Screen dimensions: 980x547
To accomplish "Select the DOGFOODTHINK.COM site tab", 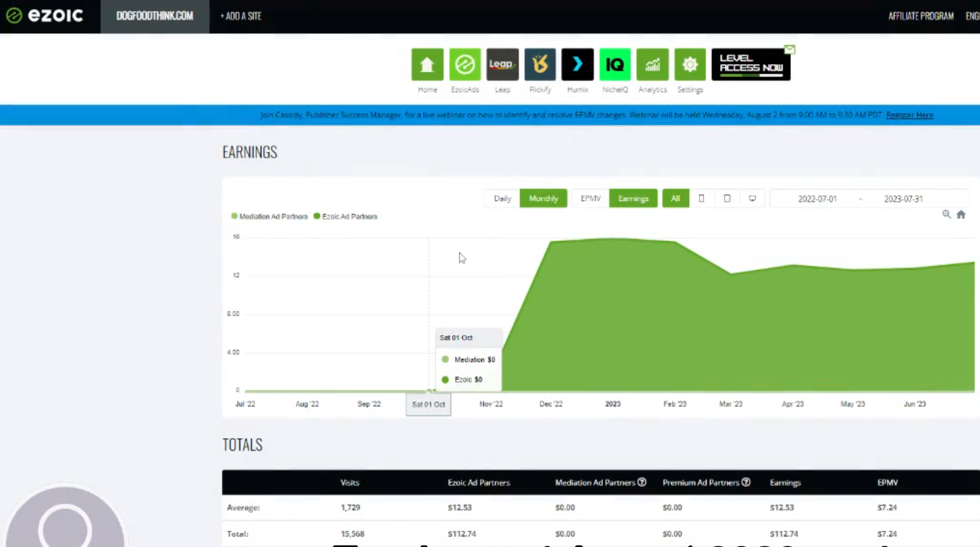I will click(x=155, y=16).
